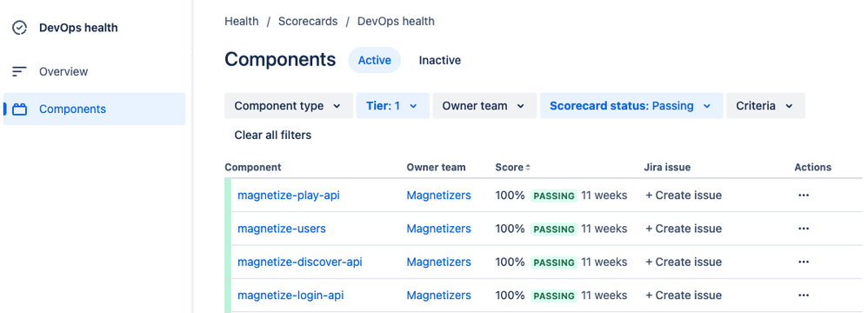Screen dimensions: 868x313
Task: Open actions menu for magnetize-discover-api
Action: (804, 262)
